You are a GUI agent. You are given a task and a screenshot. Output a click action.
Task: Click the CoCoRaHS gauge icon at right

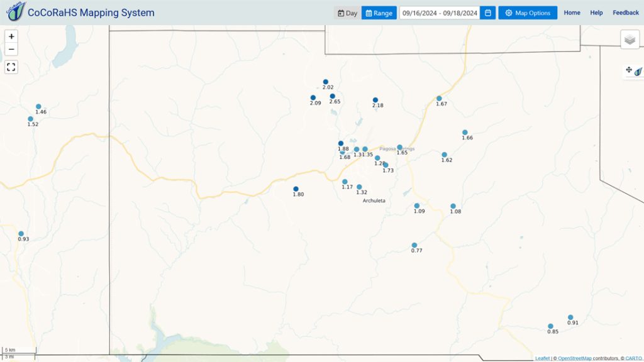[x=638, y=72]
